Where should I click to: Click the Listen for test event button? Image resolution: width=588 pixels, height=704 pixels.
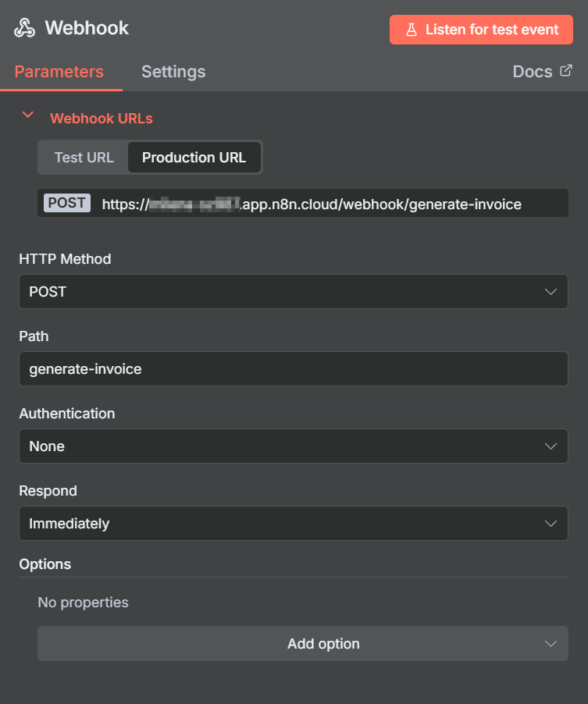pos(480,29)
